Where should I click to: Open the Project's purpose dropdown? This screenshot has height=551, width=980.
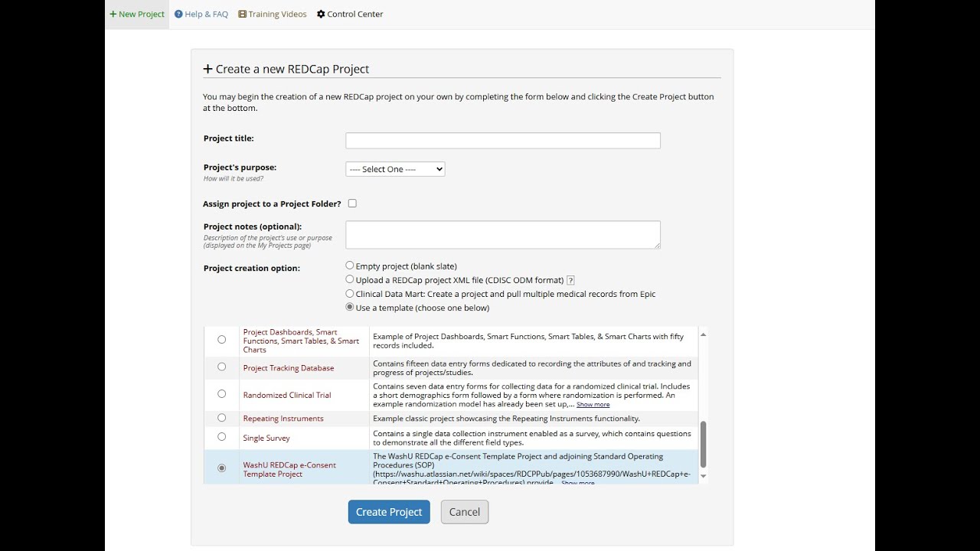395,169
